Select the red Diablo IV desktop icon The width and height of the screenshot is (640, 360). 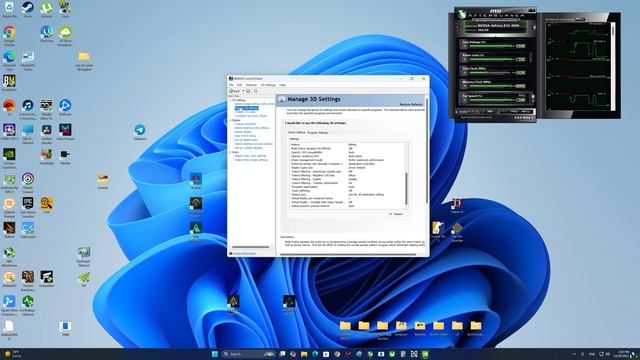tap(456, 205)
